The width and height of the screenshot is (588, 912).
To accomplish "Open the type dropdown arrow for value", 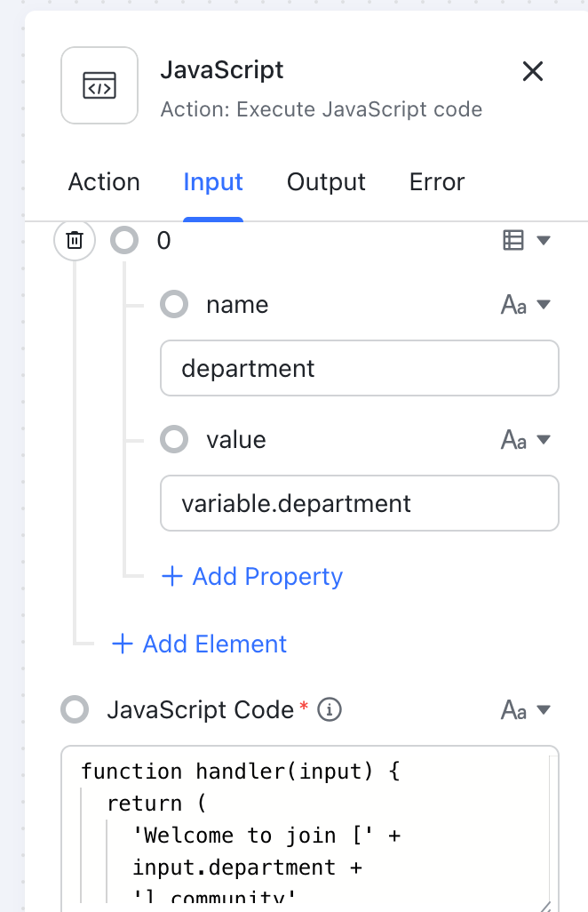I will pos(544,440).
